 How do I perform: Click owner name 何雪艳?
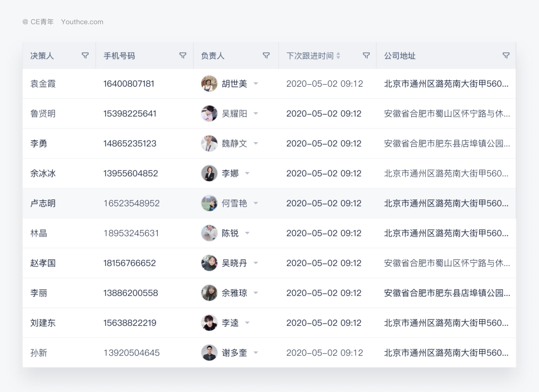point(235,203)
